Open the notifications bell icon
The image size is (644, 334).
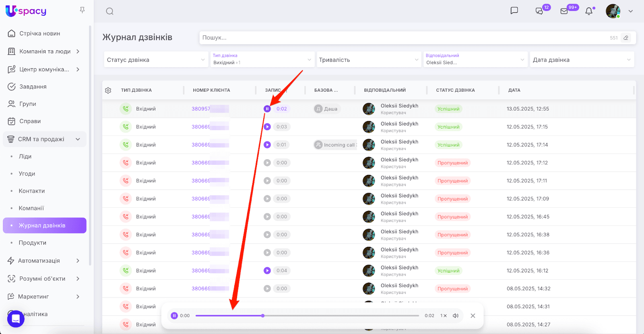[x=589, y=11]
